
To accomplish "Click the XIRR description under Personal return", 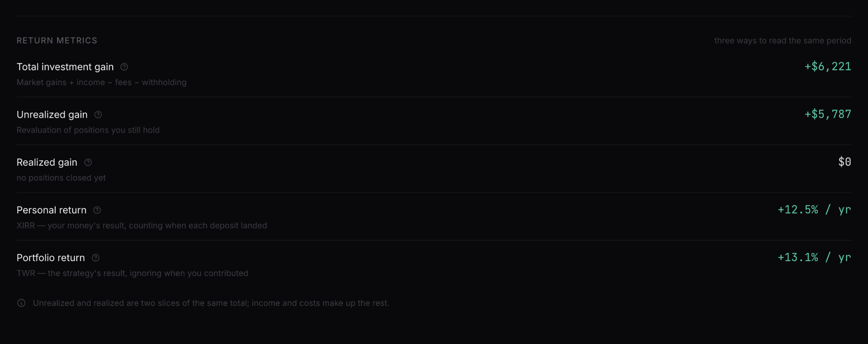I will tap(142, 225).
